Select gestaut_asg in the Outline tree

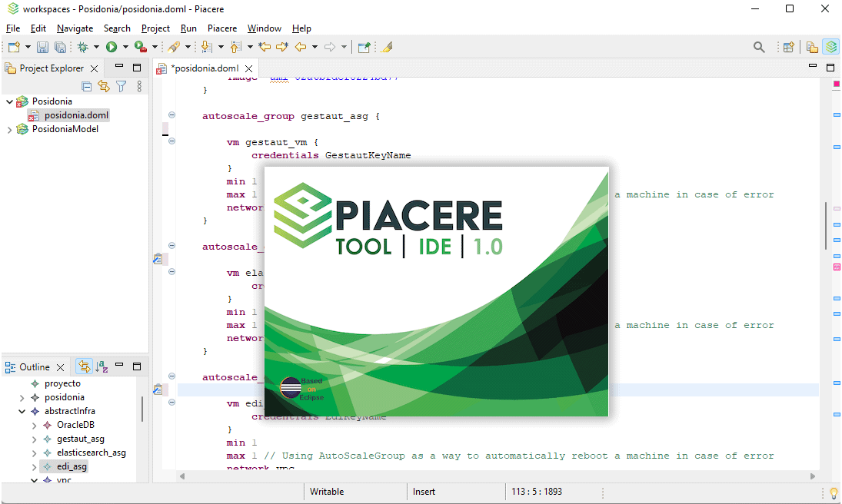(x=81, y=439)
